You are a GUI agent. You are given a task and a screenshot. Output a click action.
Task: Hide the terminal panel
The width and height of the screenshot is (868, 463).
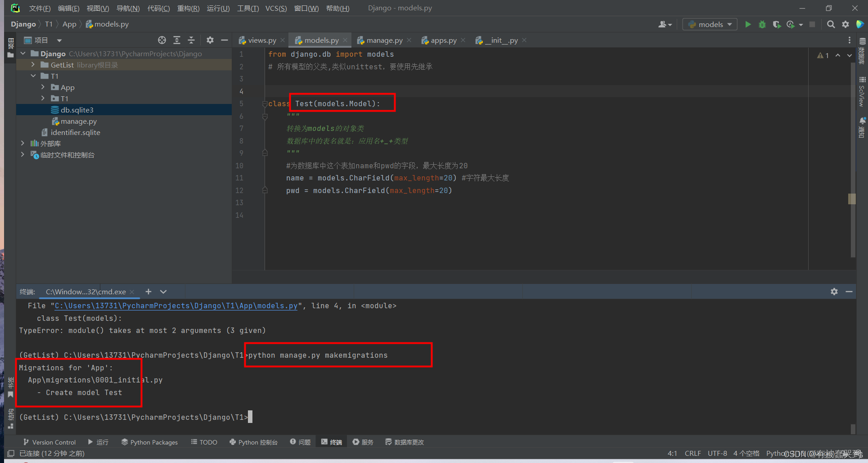coord(849,292)
